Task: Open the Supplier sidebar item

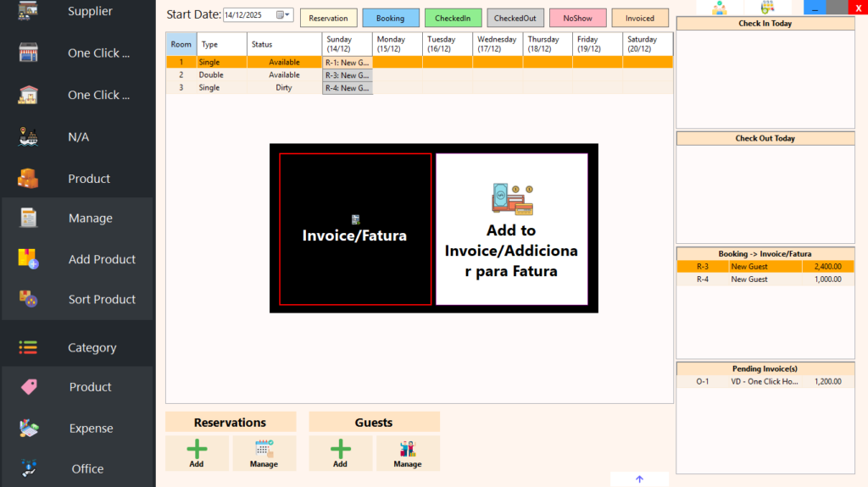Action: click(x=77, y=11)
